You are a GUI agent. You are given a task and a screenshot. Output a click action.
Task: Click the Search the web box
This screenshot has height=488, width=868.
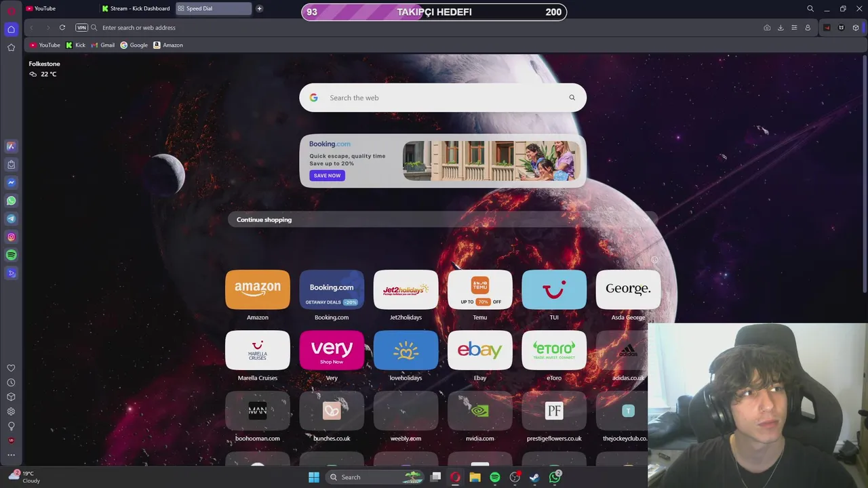pos(443,98)
